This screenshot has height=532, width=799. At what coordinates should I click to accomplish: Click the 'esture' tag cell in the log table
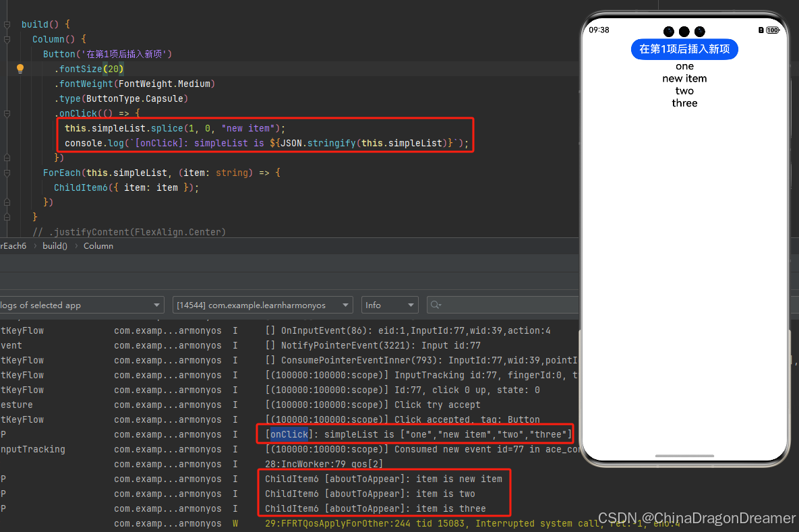click(16, 405)
